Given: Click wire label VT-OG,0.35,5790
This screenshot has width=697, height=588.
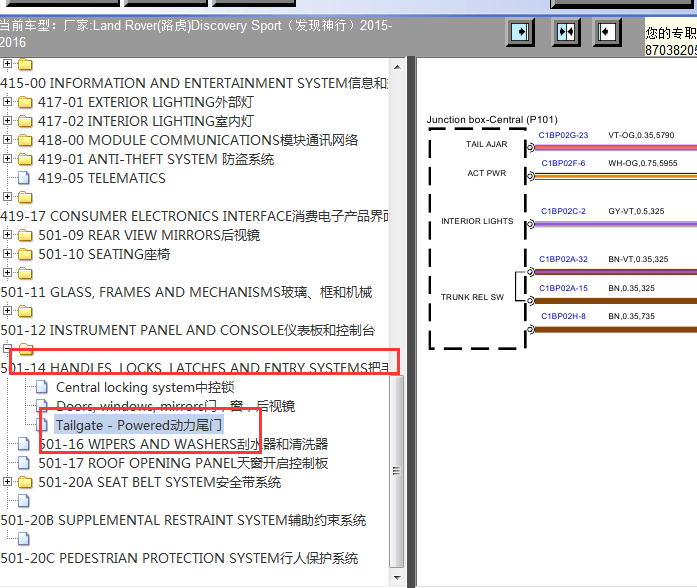Looking at the screenshot, I should [641, 135].
